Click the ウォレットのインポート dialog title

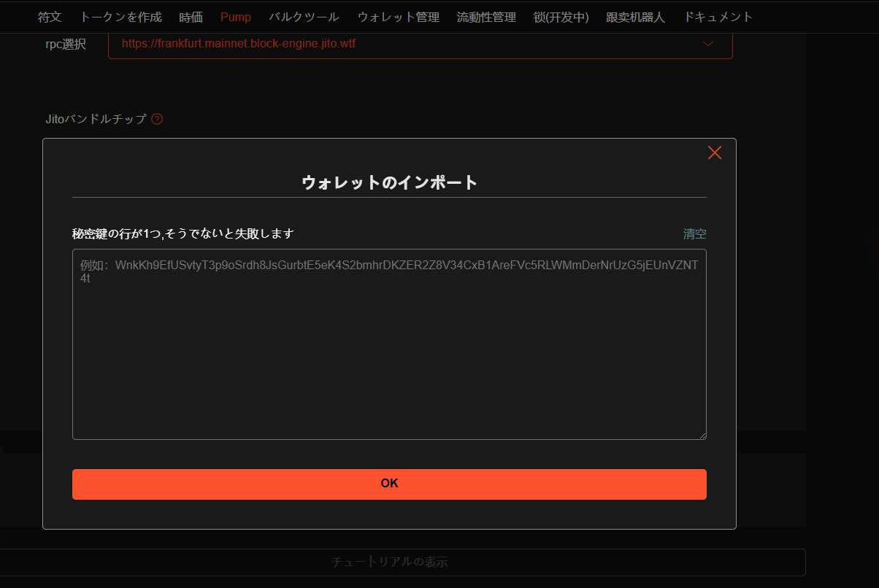click(x=389, y=182)
